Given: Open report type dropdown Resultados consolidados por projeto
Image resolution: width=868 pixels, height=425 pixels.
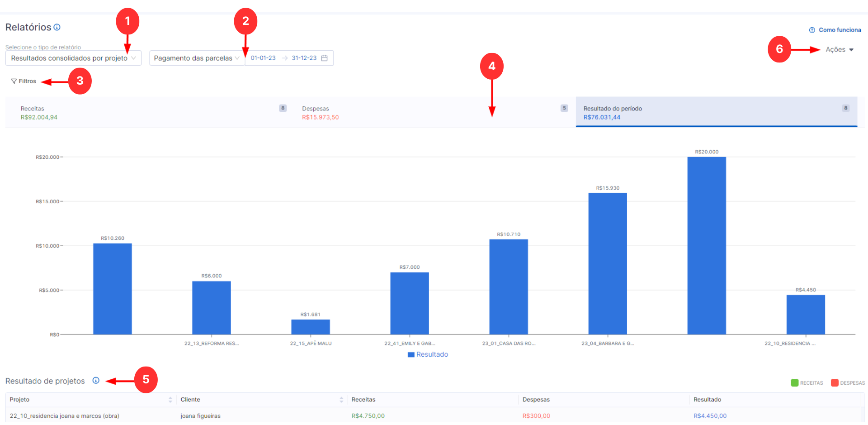Looking at the screenshot, I should tap(73, 58).
